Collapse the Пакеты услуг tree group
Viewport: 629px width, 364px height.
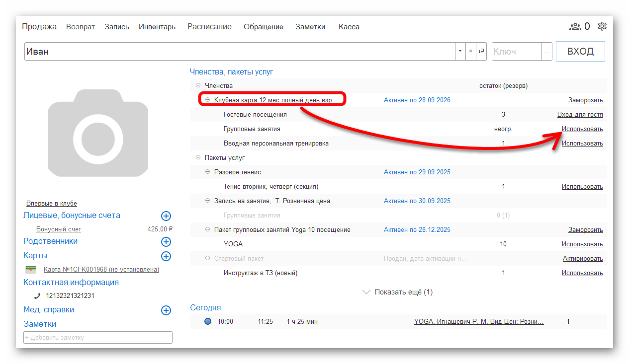click(x=198, y=158)
